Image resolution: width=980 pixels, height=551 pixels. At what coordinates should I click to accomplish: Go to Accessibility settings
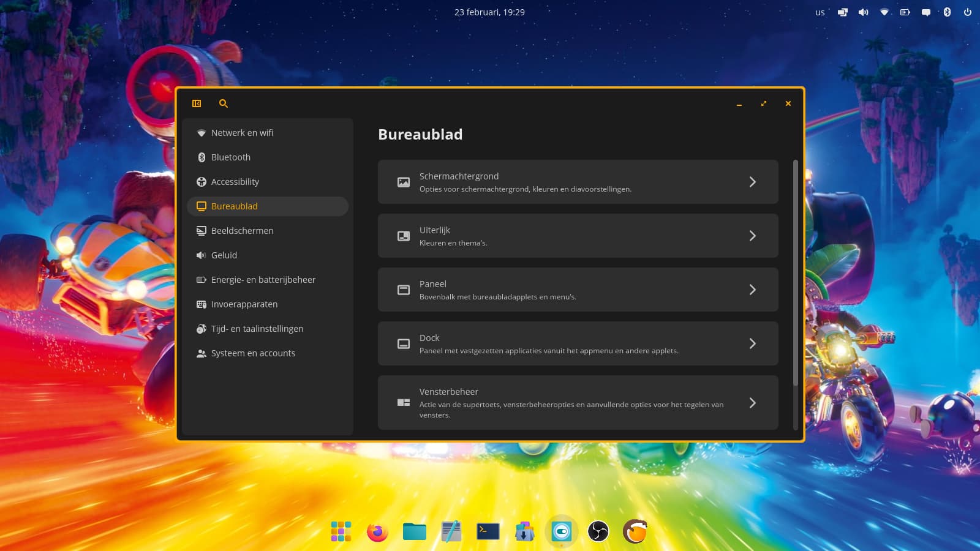[x=268, y=182]
